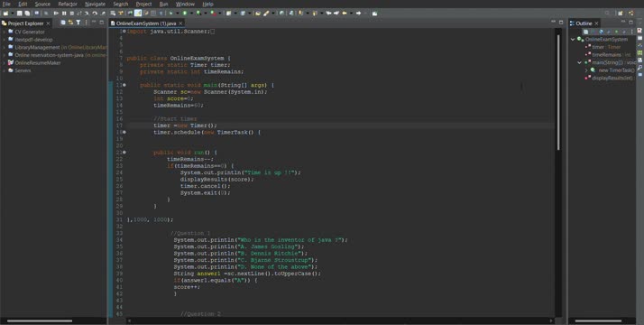Open the File menu
This screenshot has height=325, width=644.
click(6, 5)
